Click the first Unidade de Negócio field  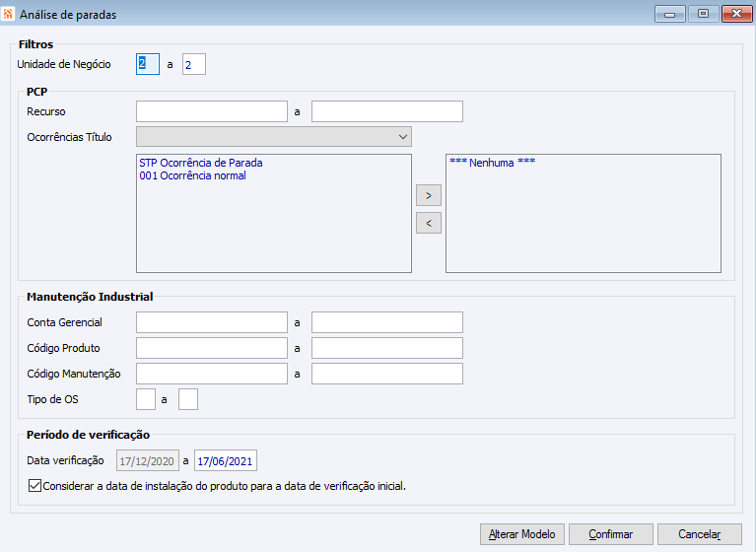click(x=148, y=64)
